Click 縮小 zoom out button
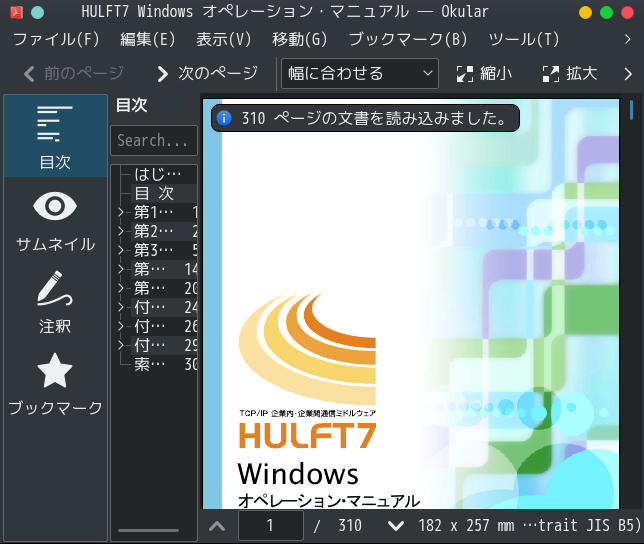 pos(485,74)
